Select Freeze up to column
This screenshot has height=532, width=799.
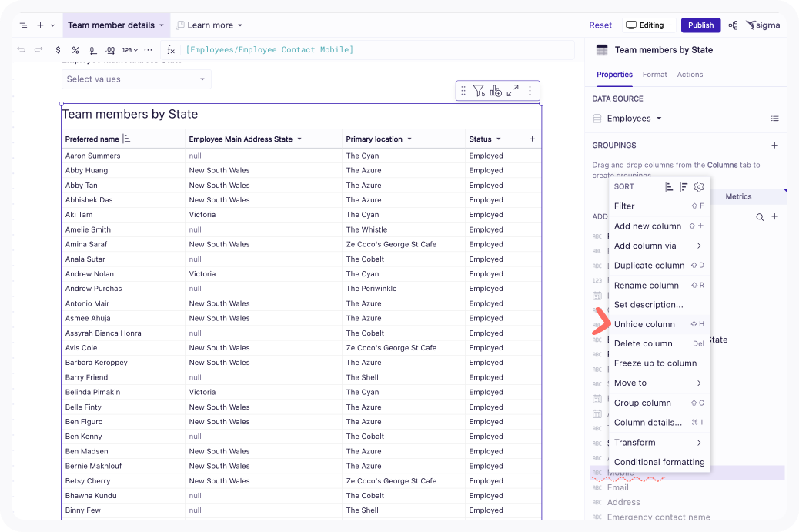[660, 363]
